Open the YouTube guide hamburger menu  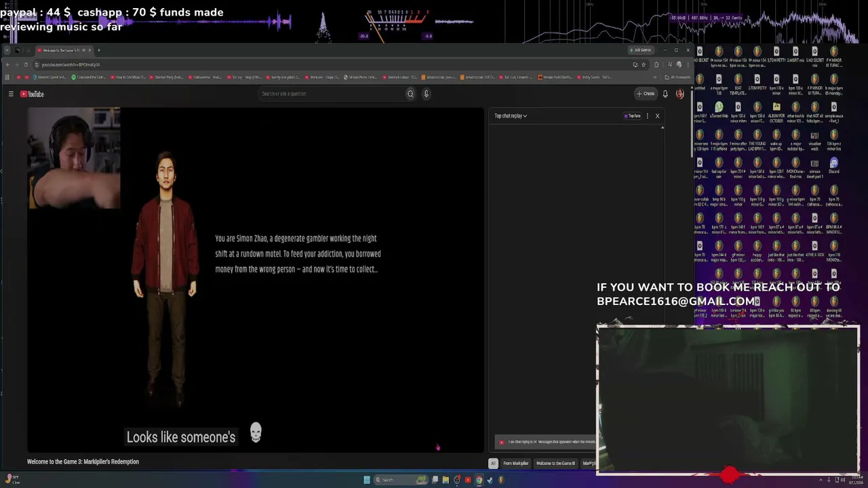[11, 94]
